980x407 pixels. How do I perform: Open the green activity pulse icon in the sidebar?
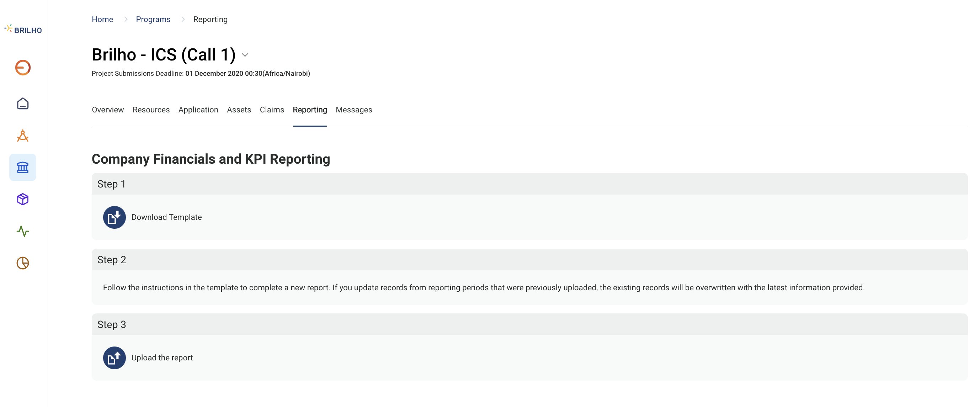click(23, 231)
